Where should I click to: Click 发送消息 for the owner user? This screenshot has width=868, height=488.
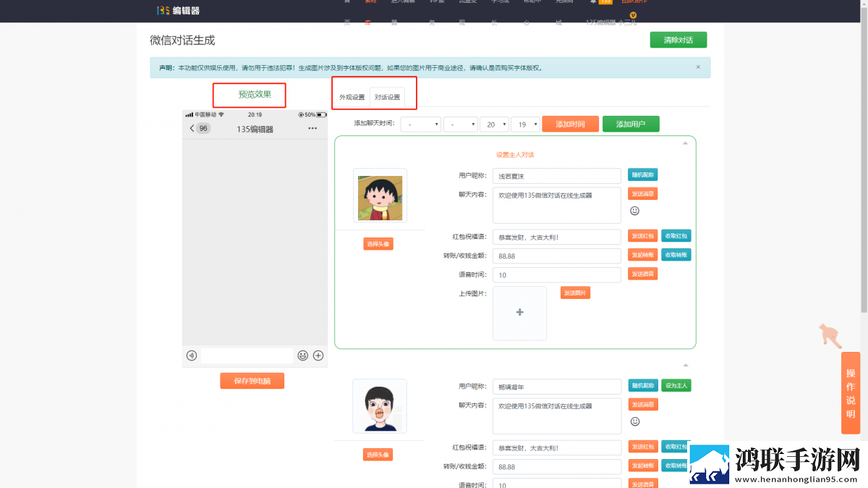coord(642,194)
